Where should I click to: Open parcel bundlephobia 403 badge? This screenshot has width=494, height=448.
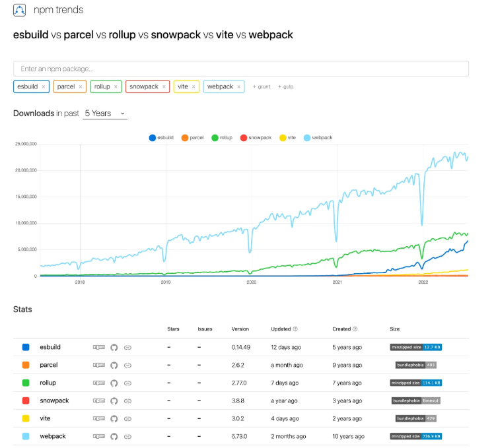[416, 365]
